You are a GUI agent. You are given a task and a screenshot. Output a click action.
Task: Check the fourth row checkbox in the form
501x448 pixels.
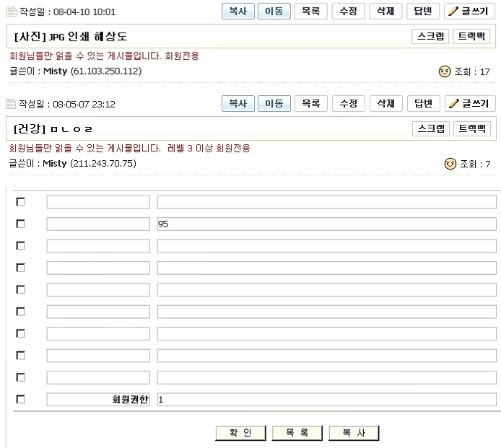(20, 268)
